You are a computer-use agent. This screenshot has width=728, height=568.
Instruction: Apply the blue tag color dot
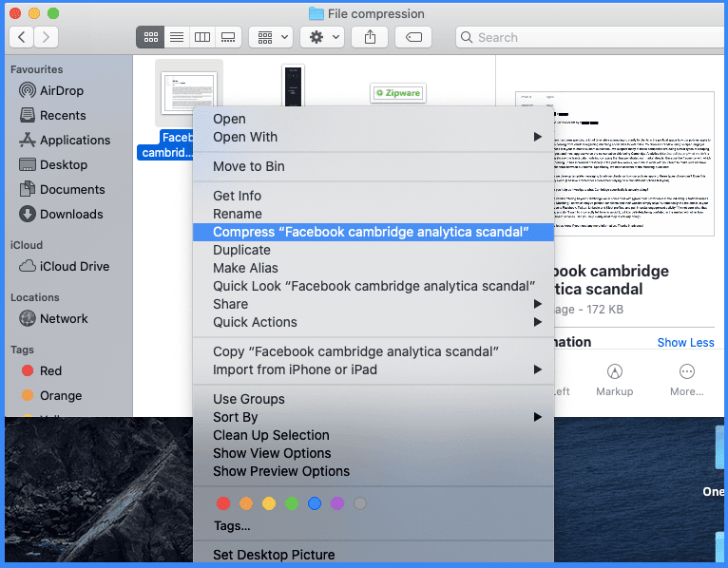pyautogui.click(x=315, y=503)
